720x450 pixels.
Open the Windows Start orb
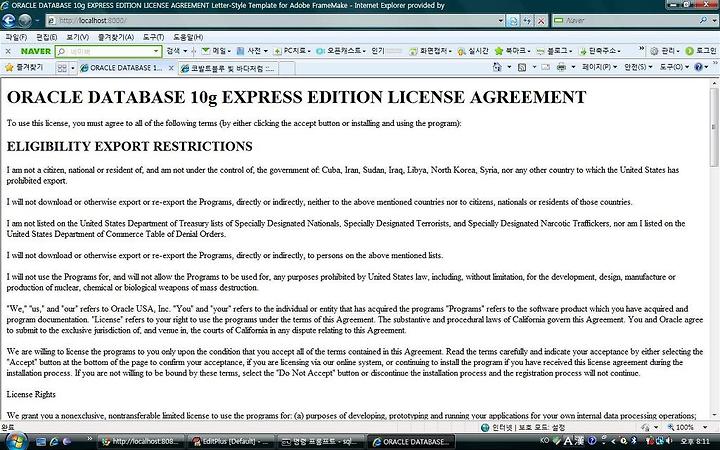[17, 441]
